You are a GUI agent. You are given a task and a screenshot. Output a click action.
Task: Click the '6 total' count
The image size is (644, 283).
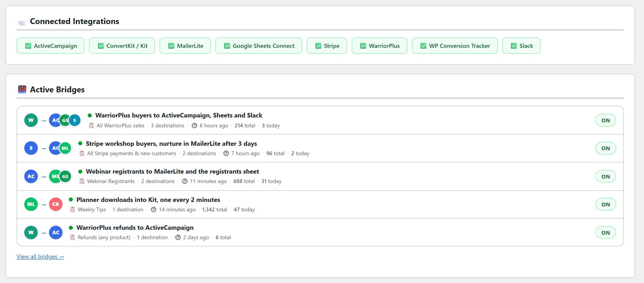pos(223,237)
